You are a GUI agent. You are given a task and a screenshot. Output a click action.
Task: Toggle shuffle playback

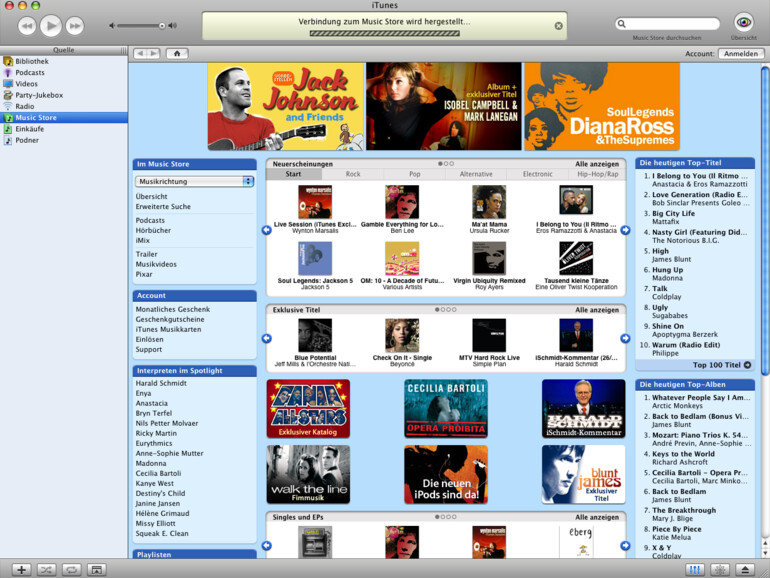coord(46,570)
